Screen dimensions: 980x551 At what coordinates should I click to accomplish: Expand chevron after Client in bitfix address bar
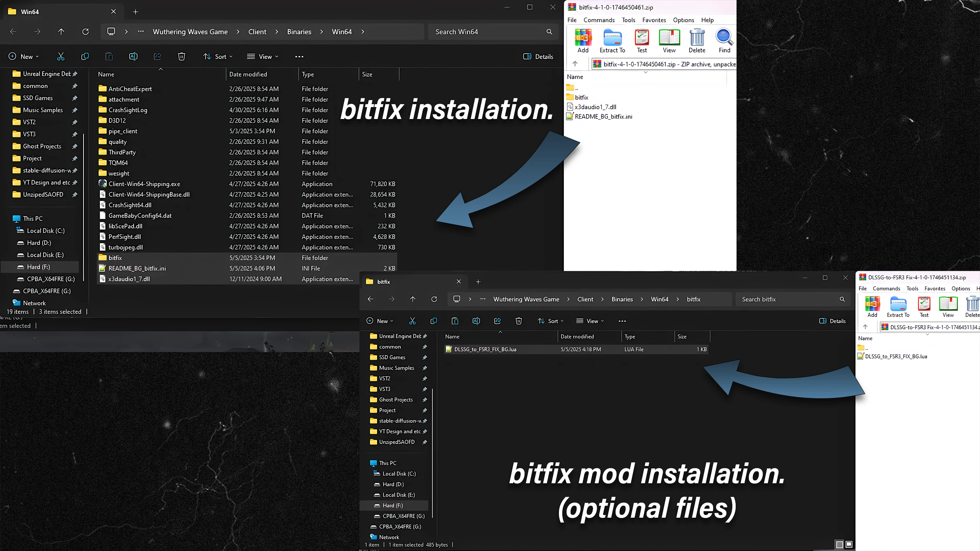[602, 299]
